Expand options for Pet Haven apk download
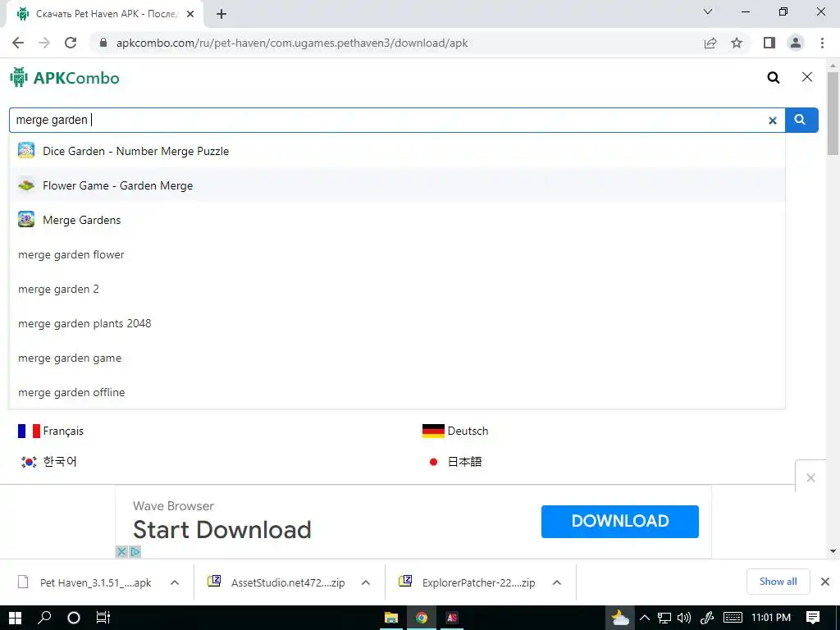This screenshot has width=840, height=630. point(175,582)
